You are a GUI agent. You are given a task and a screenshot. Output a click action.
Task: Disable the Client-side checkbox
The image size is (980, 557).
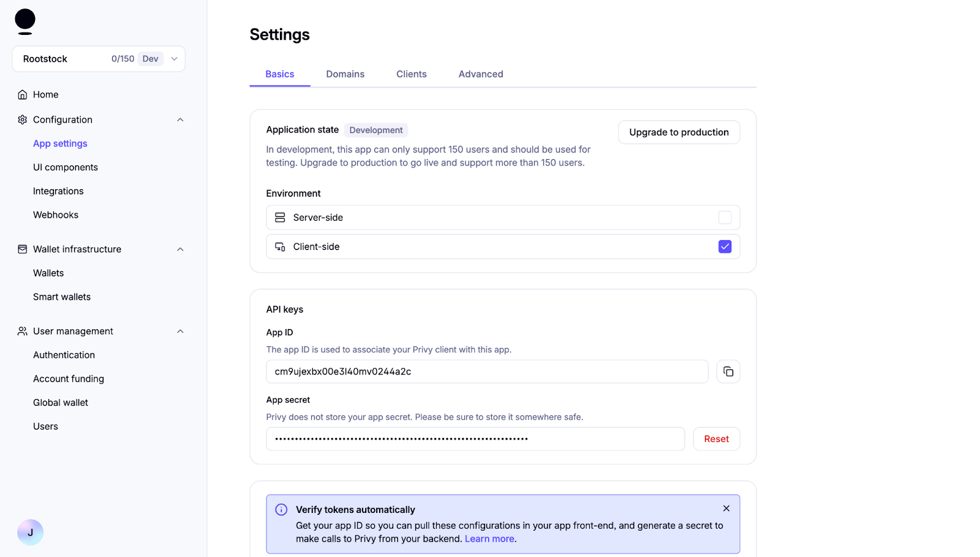point(725,246)
